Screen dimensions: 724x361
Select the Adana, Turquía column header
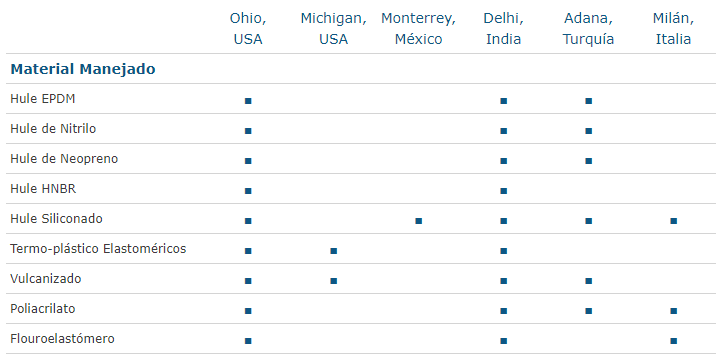click(588, 29)
